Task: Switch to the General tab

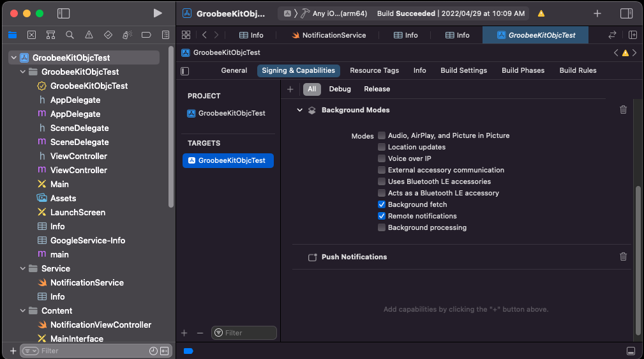Action: pos(234,70)
